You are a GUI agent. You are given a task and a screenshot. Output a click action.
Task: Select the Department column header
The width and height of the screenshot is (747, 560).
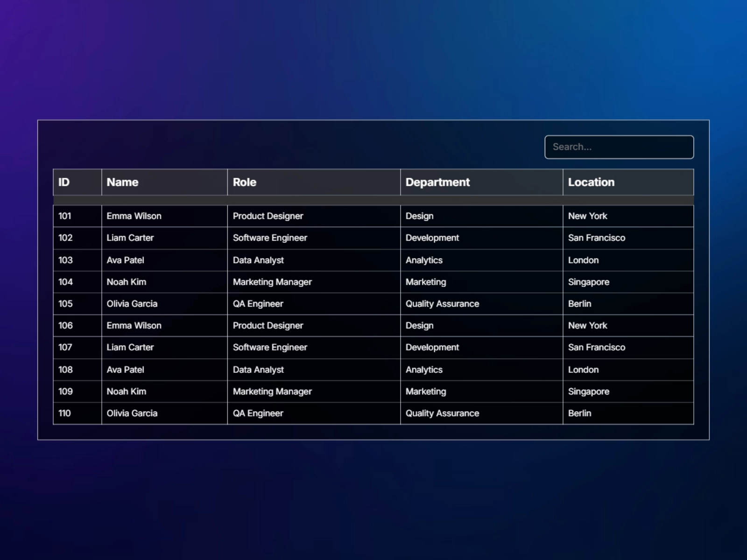click(x=437, y=182)
